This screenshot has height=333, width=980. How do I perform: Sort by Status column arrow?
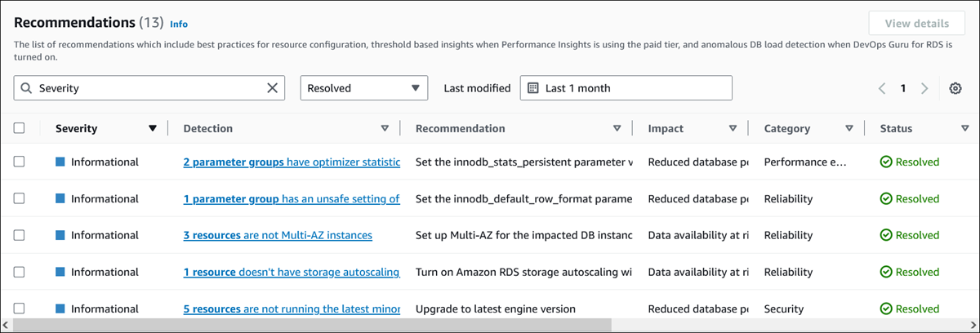[x=964, y=128]
